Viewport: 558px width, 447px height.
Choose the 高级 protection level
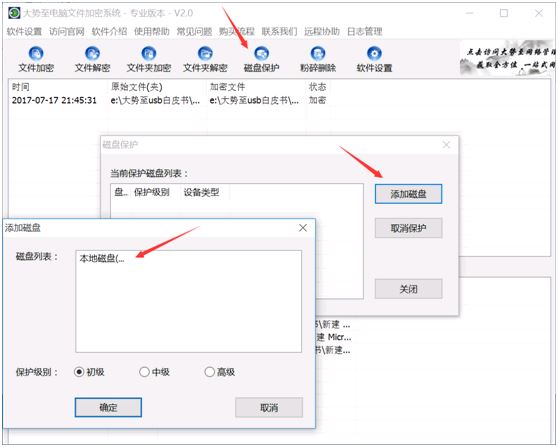pyautogui.click(x=220, y=372)
